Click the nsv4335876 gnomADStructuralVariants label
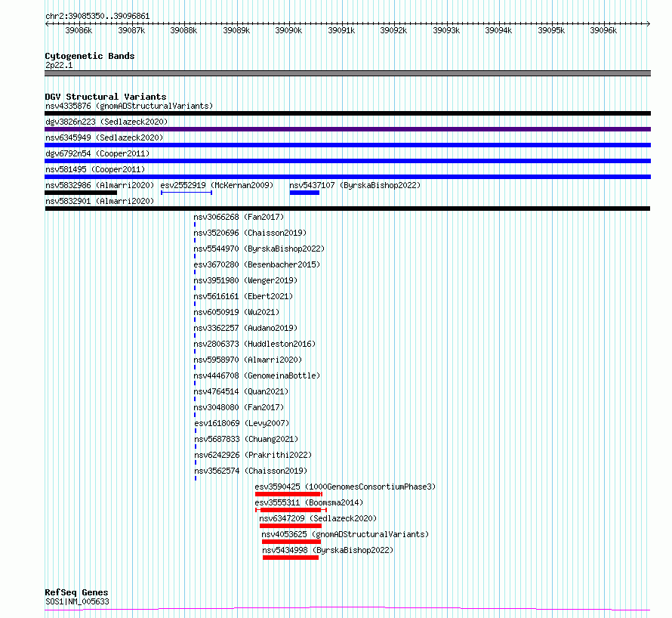This screenshot has width=672, height=618. (129, 106)
